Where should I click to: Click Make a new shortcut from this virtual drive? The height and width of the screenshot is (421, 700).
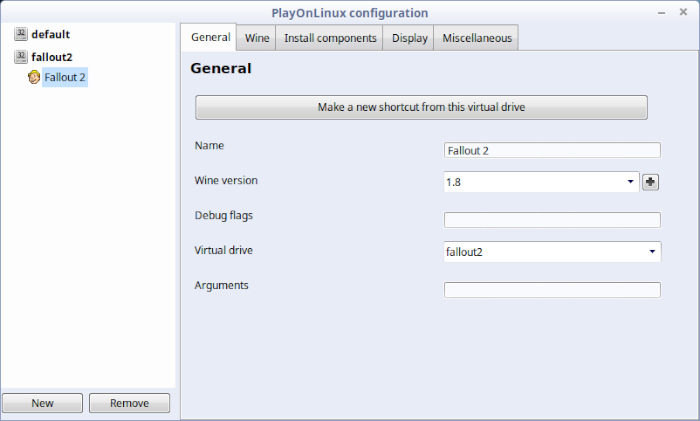421,107
